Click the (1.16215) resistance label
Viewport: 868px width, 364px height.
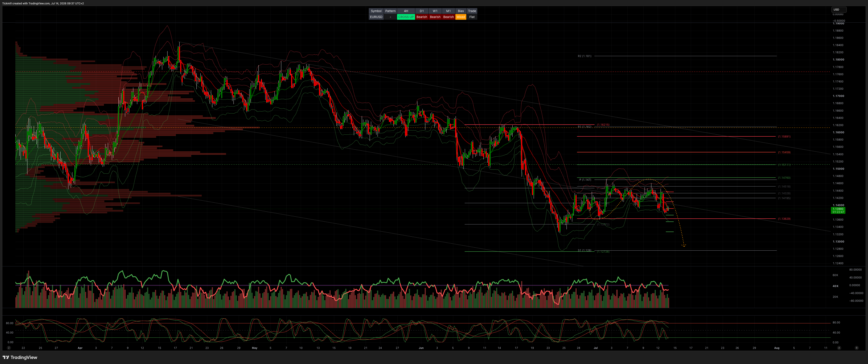603,125
